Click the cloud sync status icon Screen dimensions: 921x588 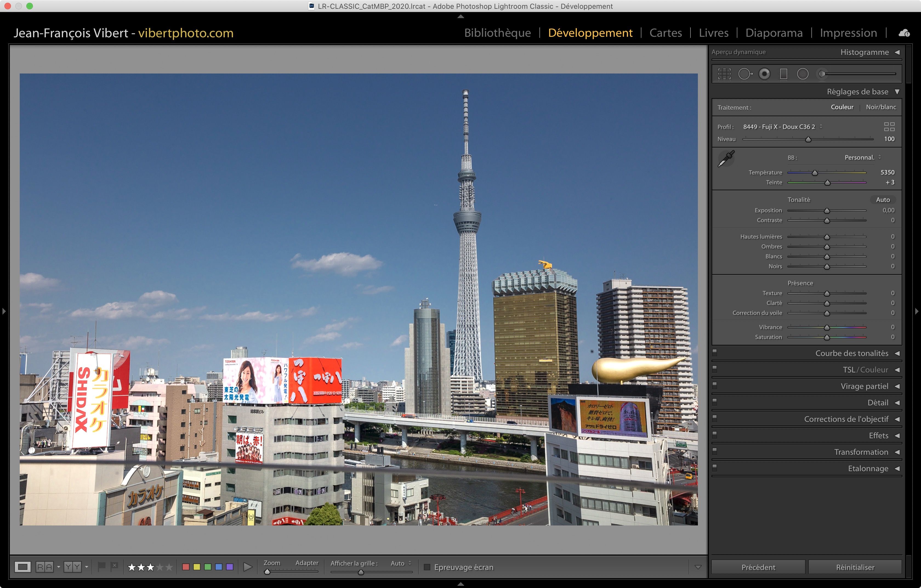[904, 33]
